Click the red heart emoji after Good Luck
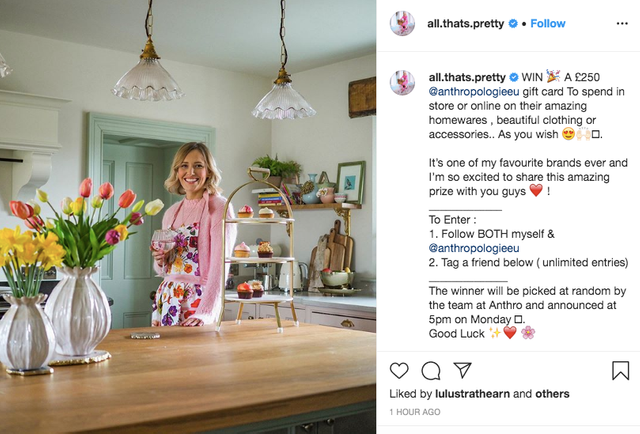Image resolution: width=640 pixels, height=434 pixels. pos(510,333)
